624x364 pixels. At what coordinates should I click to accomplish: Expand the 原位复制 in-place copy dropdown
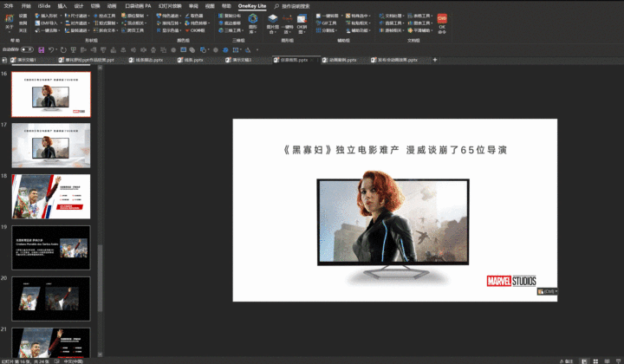(147, 16)
